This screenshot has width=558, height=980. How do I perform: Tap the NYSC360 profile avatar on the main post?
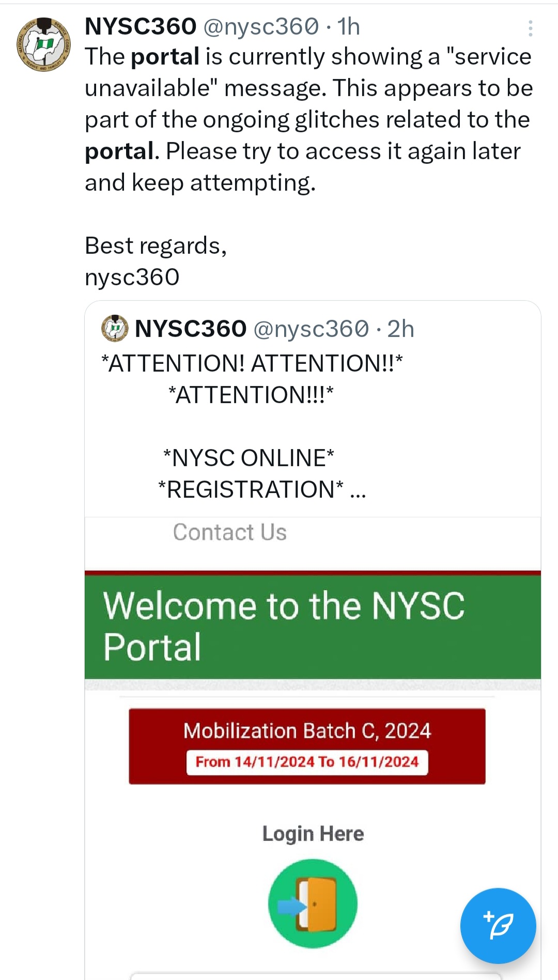tap(43, 44)
